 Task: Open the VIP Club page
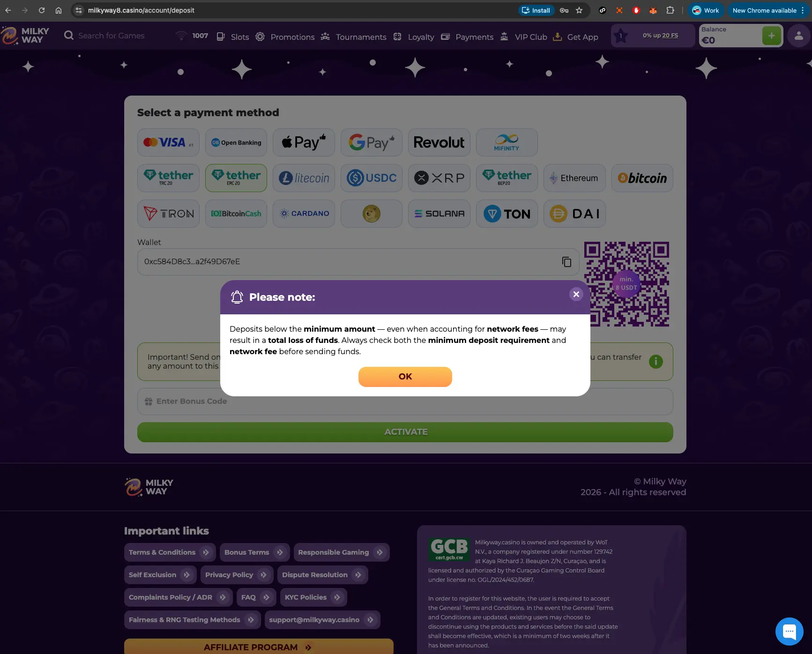point(523,37)
